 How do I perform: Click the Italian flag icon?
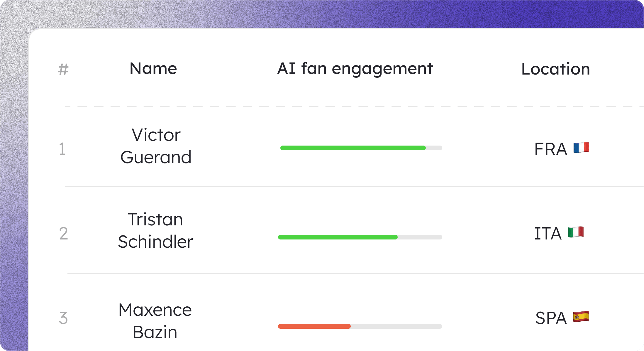tap(576, 232)
